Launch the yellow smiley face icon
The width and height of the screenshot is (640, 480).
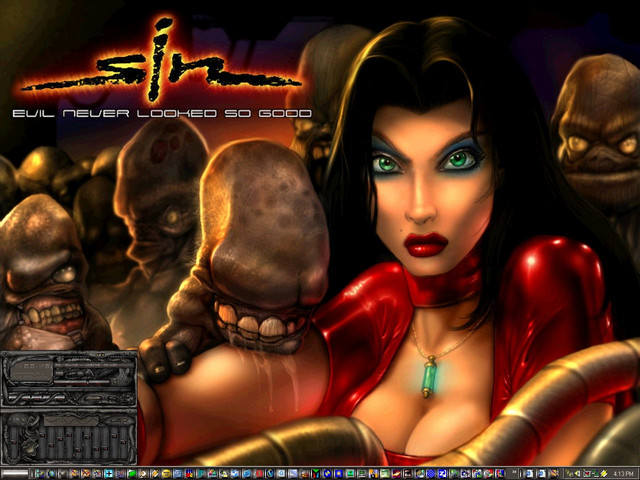(x=166, y=474)
